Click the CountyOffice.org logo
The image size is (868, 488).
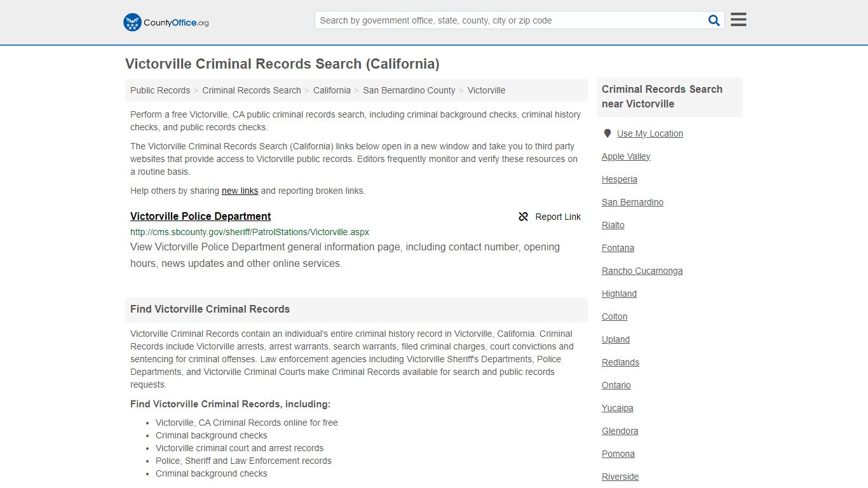point(166,22)
